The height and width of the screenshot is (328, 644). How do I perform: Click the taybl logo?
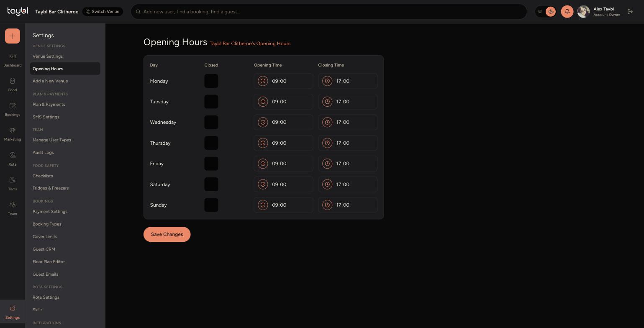18,11
